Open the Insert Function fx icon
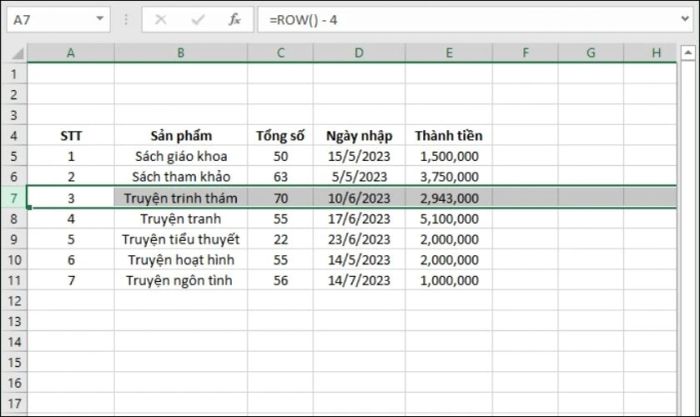The height and width of the screenshot is (417, 700). click(x=234, y=20)
